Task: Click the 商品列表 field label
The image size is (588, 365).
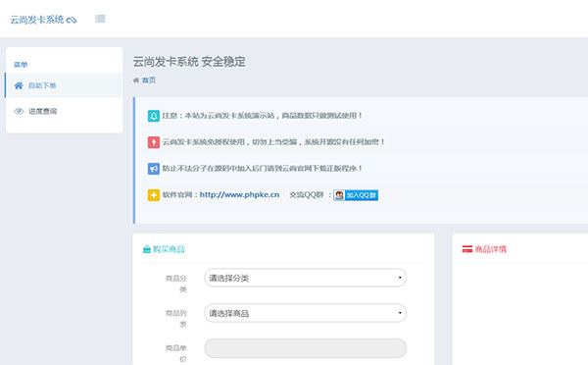Action: pos(176,319)
